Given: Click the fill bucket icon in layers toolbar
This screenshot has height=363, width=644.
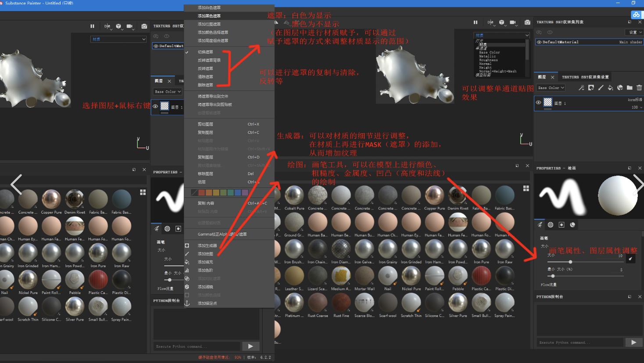Looking at the screenshot, I should click(610, 88).
